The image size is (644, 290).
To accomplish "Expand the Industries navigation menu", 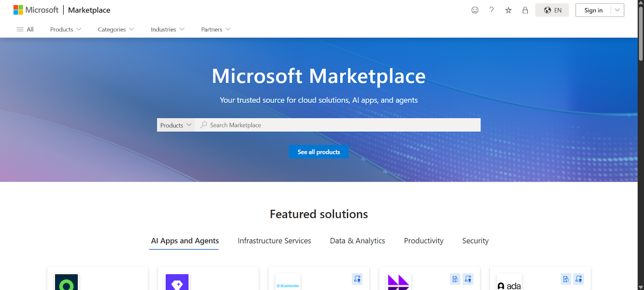I will point(167,29).
